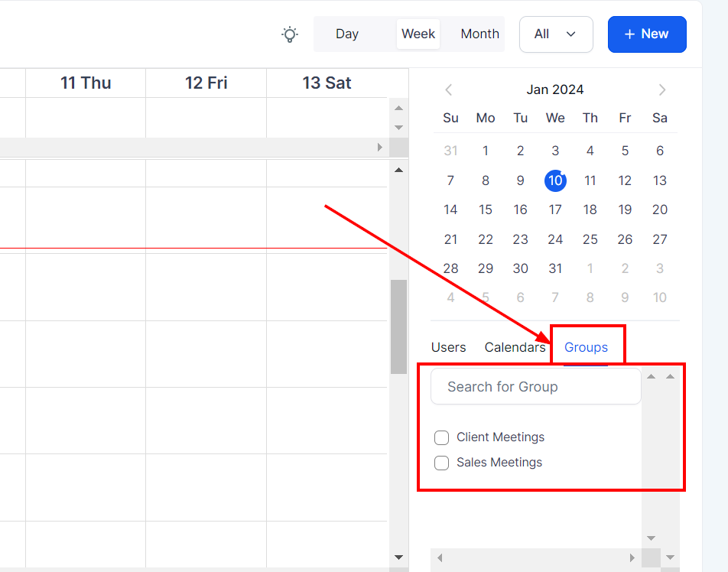Open the Users tab

[448, 347]
